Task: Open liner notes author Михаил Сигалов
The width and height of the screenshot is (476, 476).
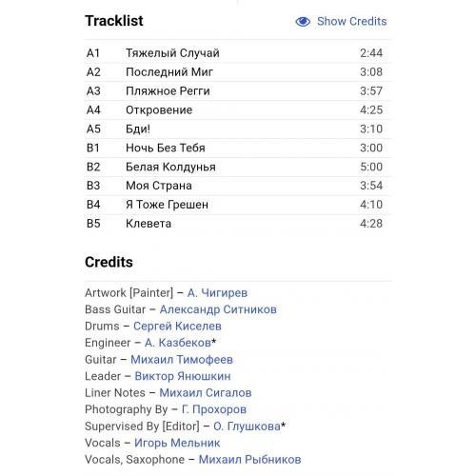Action: 206,393
